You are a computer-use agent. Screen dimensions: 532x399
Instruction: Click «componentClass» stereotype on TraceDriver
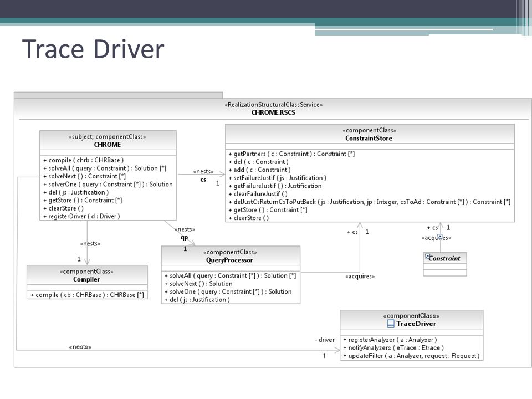[x=411, y=315]
